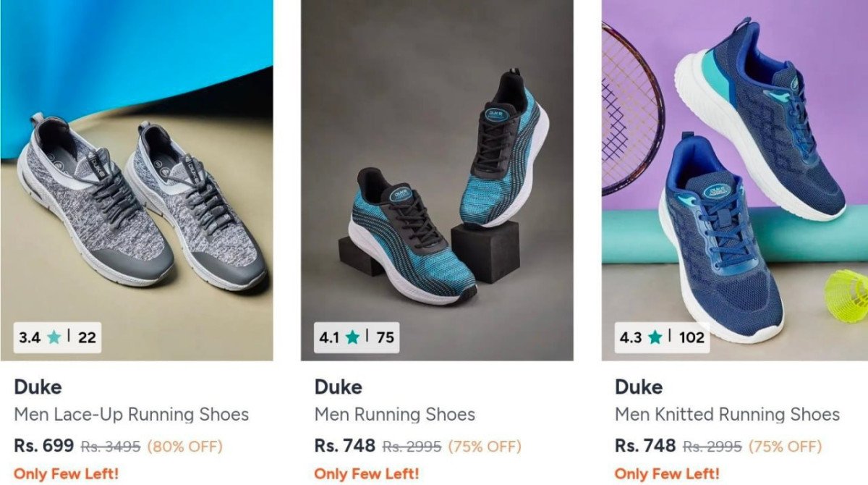This screenshot has width=868, height=485.
Task: Click the Duke brand above Knitted Running Shoes
Action: (639, 387)
